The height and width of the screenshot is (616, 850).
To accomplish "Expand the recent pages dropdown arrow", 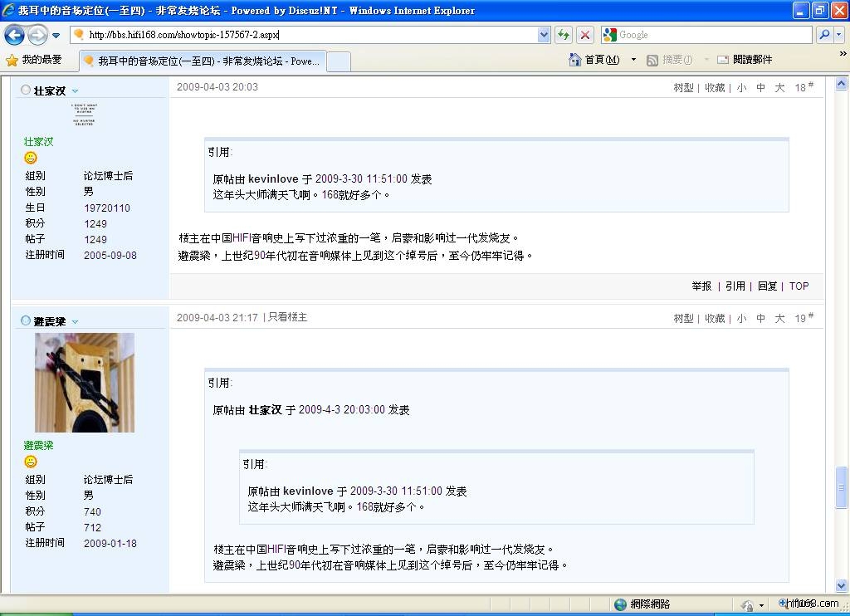I will [x=56, y=35].
